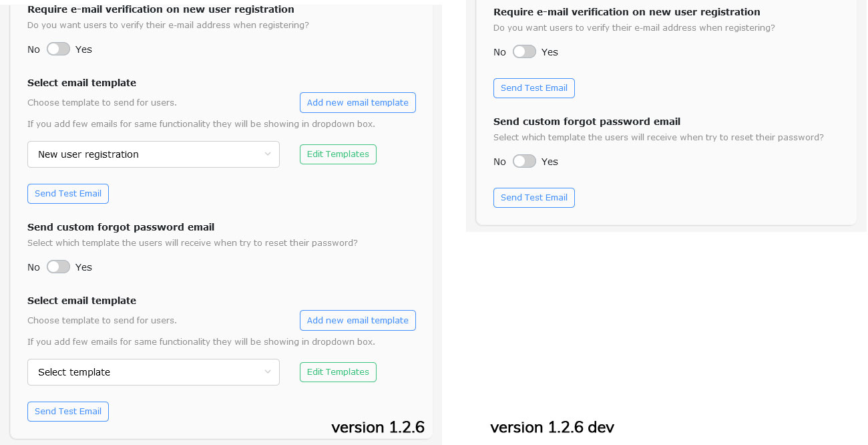Screen dimensions: 868x445
Task: Toggle on Send custom forgot password email
Action: 58,267
